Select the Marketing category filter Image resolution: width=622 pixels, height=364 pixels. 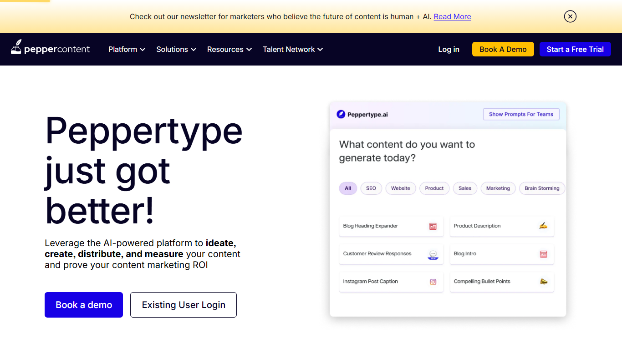(x=498, y=188)
